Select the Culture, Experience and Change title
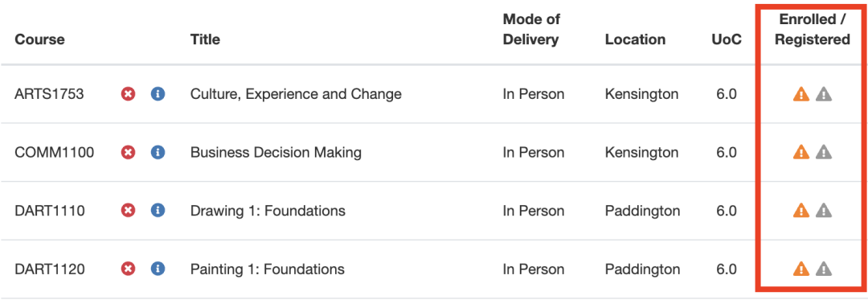 (296, 94)
